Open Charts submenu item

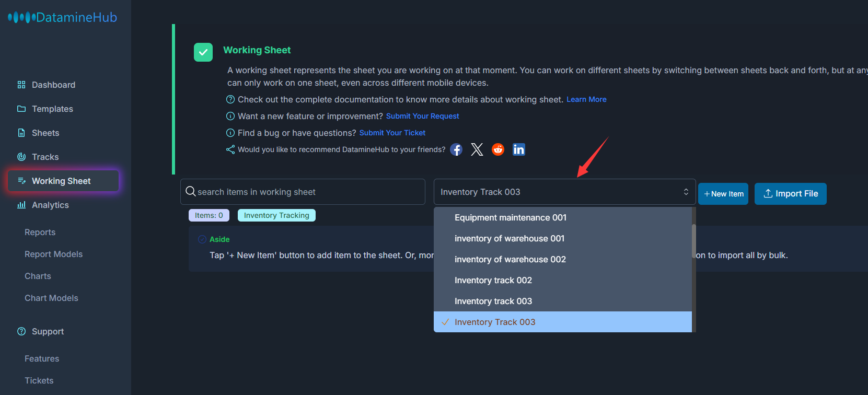point(38,276)
